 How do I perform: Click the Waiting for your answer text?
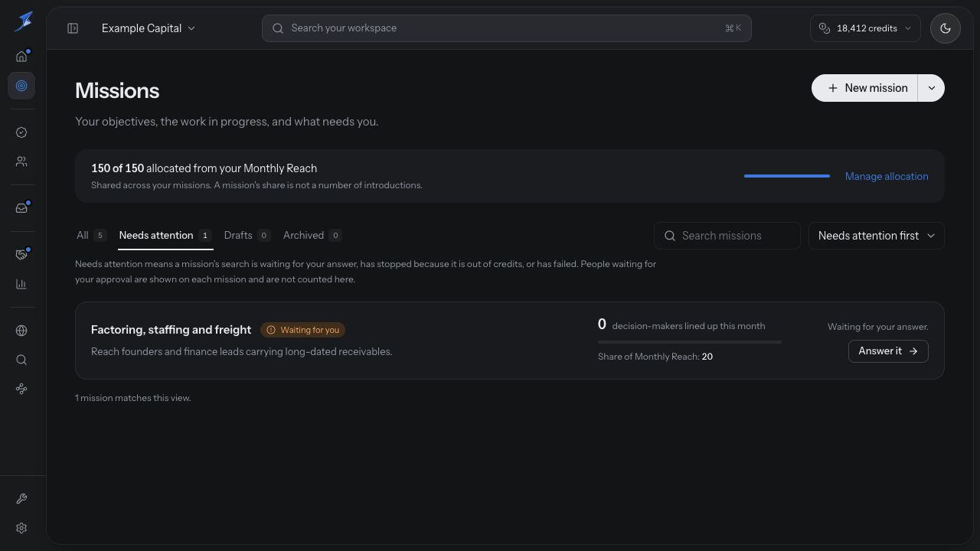pos(878,327)
